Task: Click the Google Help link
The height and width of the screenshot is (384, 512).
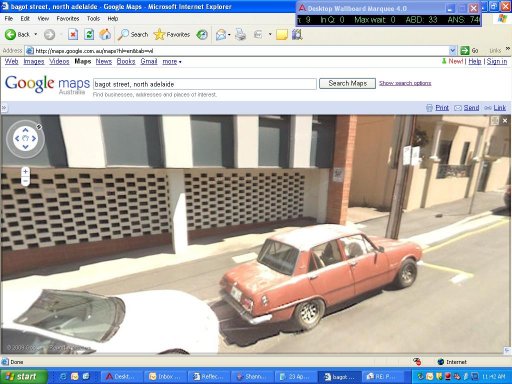Action: [475, 61]
